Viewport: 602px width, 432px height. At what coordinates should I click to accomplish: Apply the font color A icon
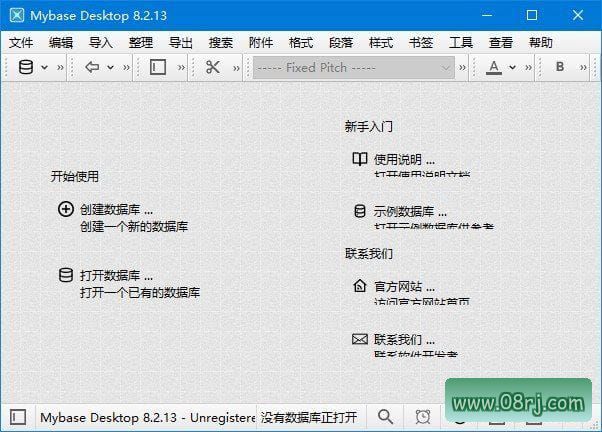click(494, 67)
